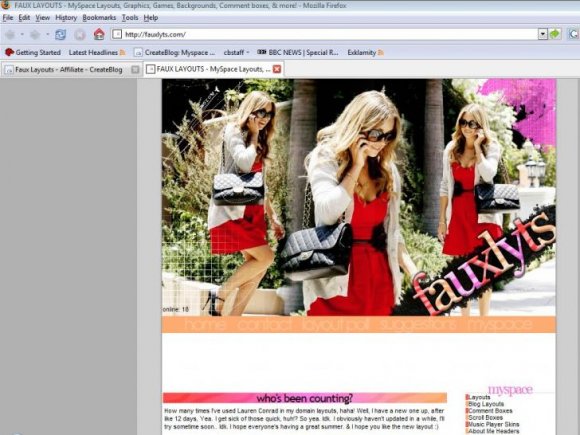Image resolution: width=580 pixels, height=435 pixels.
Task: Expand the cbstaff bookmark folder
Action: (236, 53)
